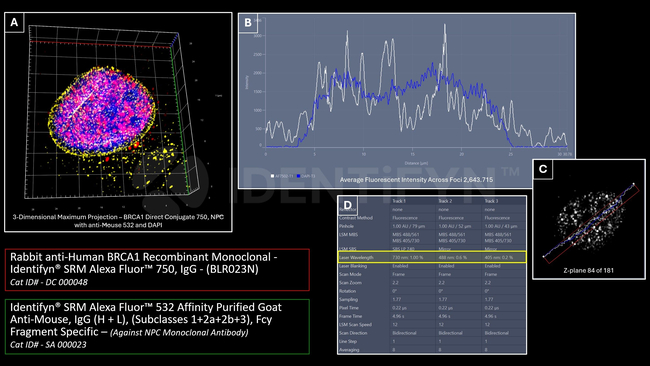Select the 'Track 3' column header

click(491, 201)
